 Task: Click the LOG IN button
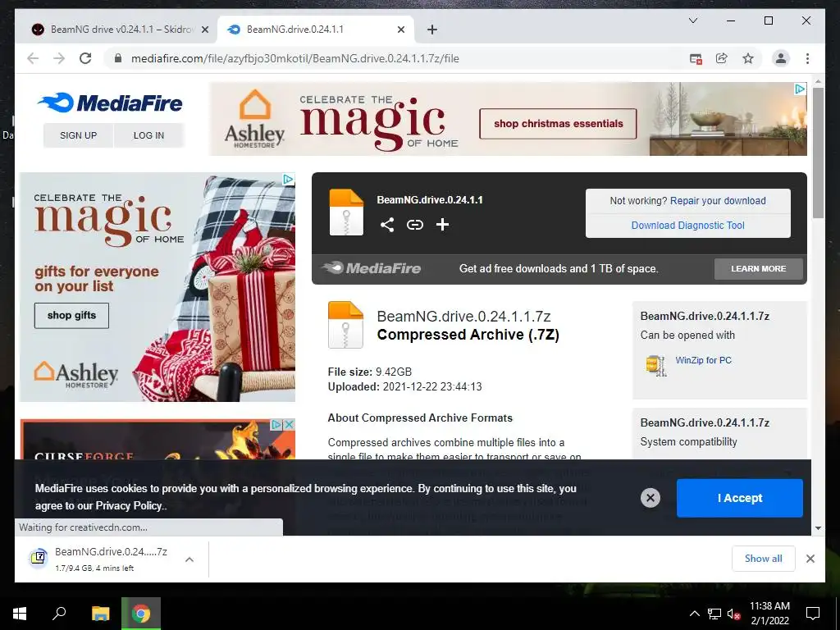click(149, 135)
